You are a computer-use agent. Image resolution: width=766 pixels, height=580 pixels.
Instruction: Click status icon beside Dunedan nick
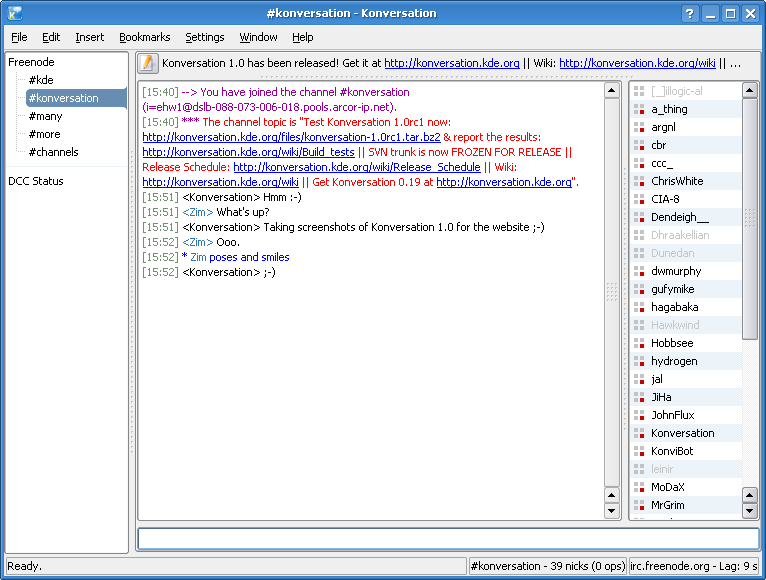tap(639, 253)
